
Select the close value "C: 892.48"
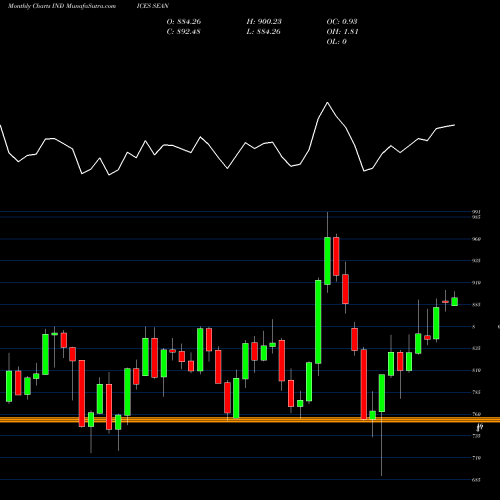pyautogui.click(x=183, y=32)
